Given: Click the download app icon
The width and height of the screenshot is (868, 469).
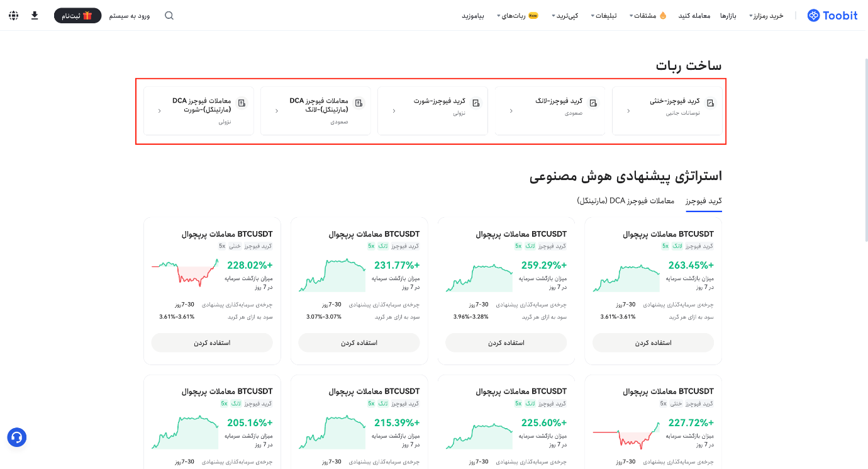Looking at the screenshot, I should pos(35,15).
